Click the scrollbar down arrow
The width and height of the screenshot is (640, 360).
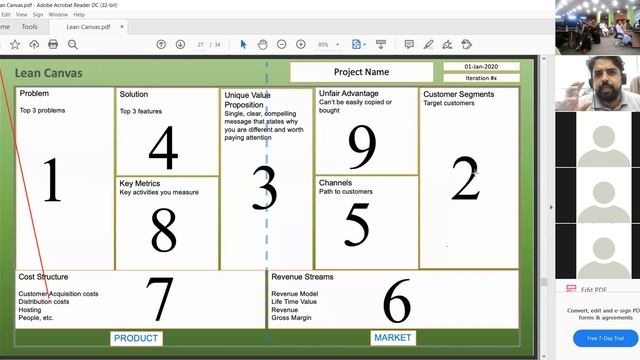pos(544,357)
